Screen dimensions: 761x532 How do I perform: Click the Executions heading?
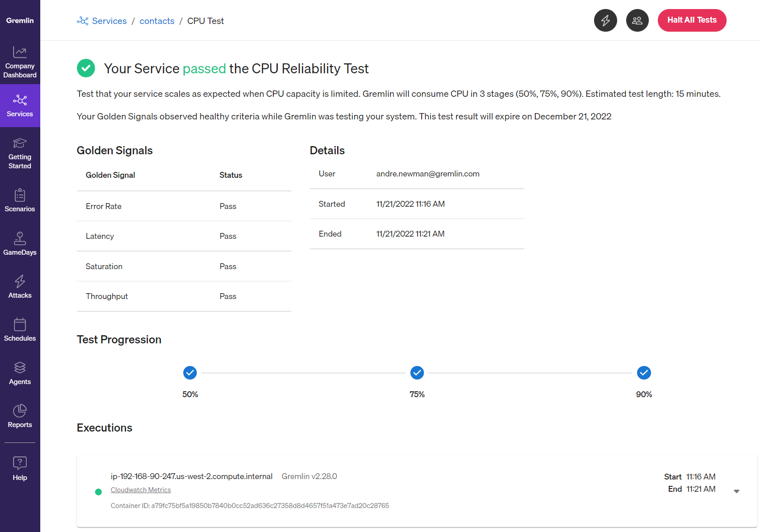[105, 428]
